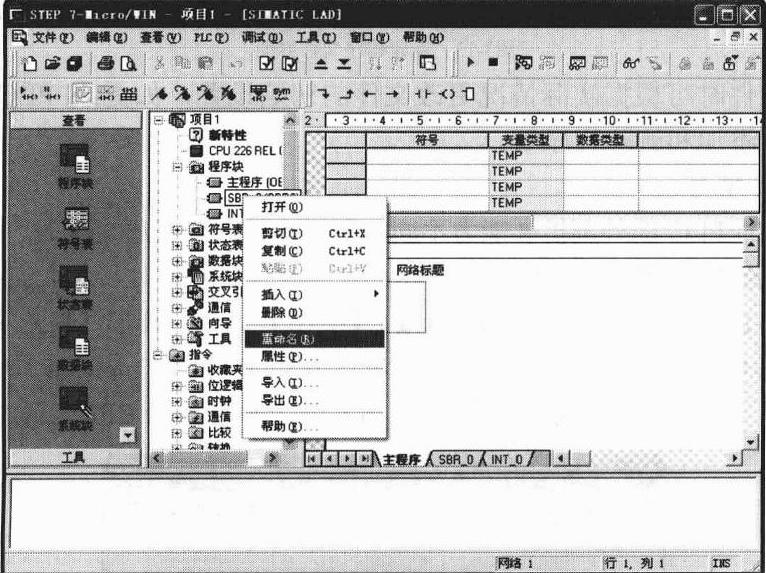This screenshot has height=573, width=766.
Task: Expand the 符号表 tree node
Action: [177, 229]
